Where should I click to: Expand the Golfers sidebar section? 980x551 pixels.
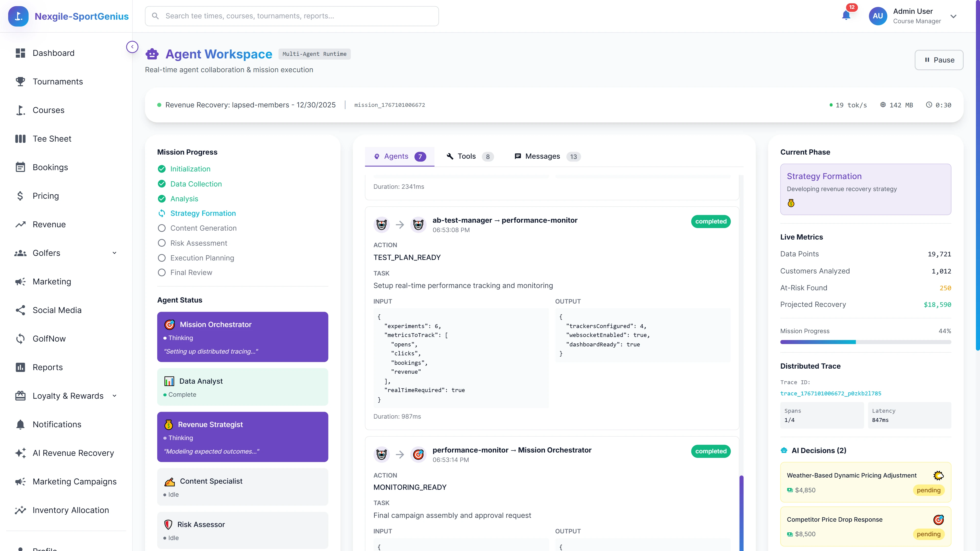tap(114, 253)
